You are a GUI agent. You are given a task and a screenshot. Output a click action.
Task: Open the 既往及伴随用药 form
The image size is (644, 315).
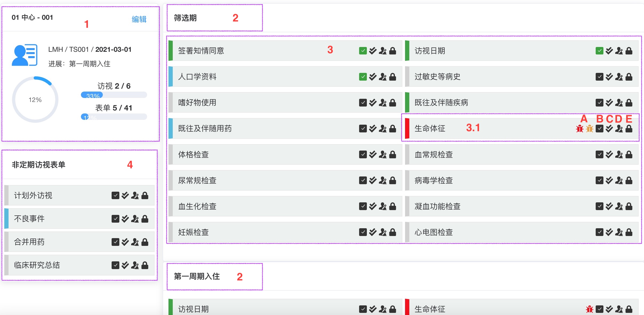coord(205,129)
